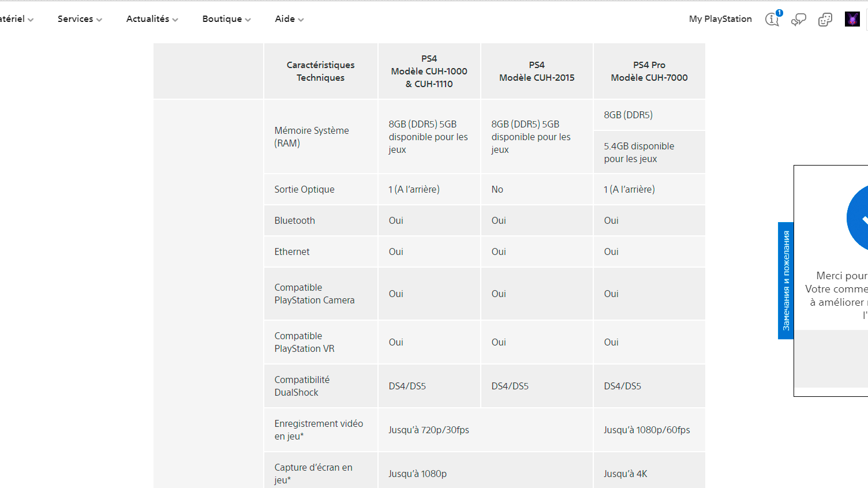
Task: Open the Matériel menu
Action: pyautogui.click(x=16, y=19)
